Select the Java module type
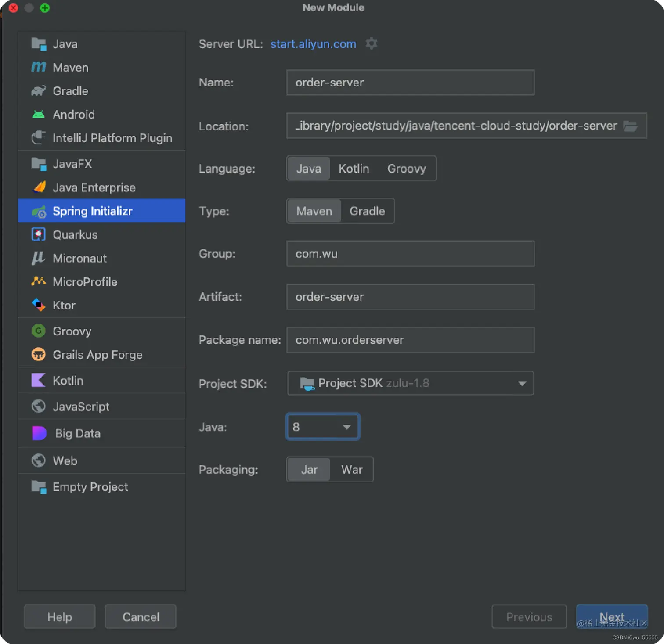 tap(101, 44)
